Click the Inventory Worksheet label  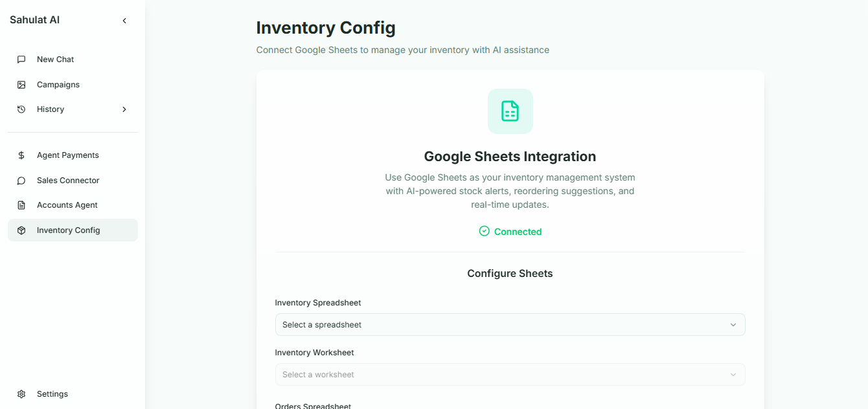click(314, 353)
